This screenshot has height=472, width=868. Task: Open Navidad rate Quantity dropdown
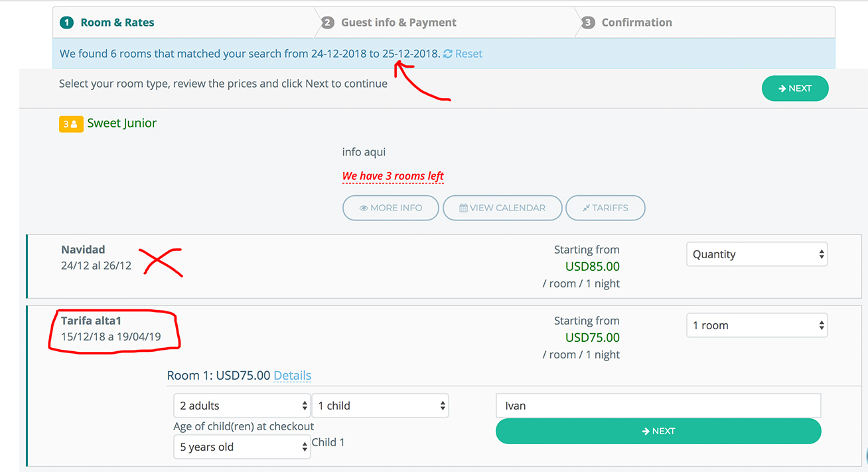(x=757, y=254)
